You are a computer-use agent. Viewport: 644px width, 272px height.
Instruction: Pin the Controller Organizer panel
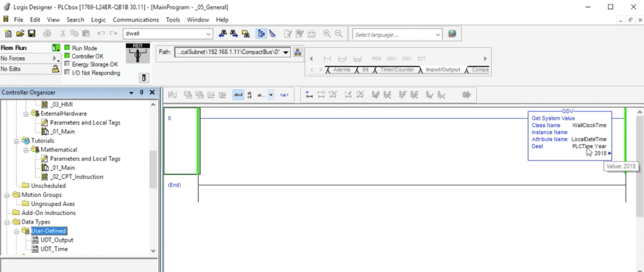tap(142, 92)
